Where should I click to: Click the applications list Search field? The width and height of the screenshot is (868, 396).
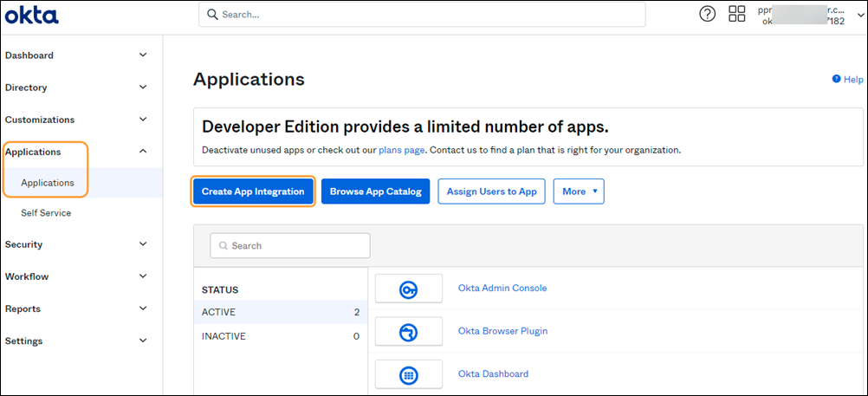click(290, 245)
